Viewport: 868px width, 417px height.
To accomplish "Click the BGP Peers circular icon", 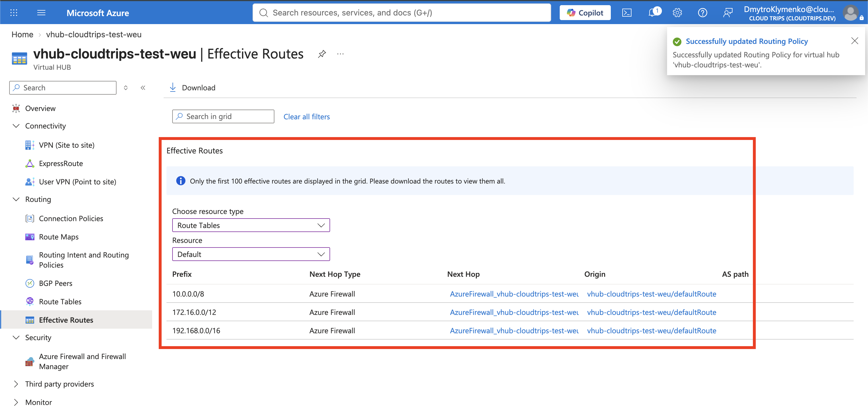I will point(30,283).
